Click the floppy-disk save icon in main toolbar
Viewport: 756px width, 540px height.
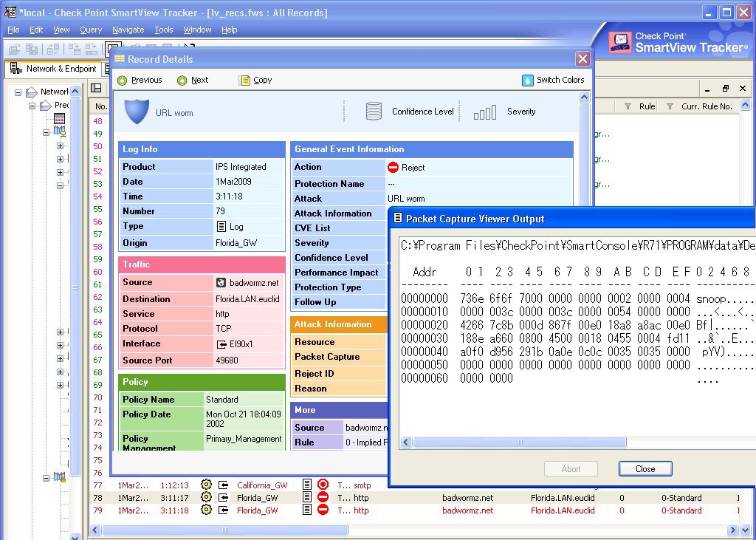click(32, 49)
